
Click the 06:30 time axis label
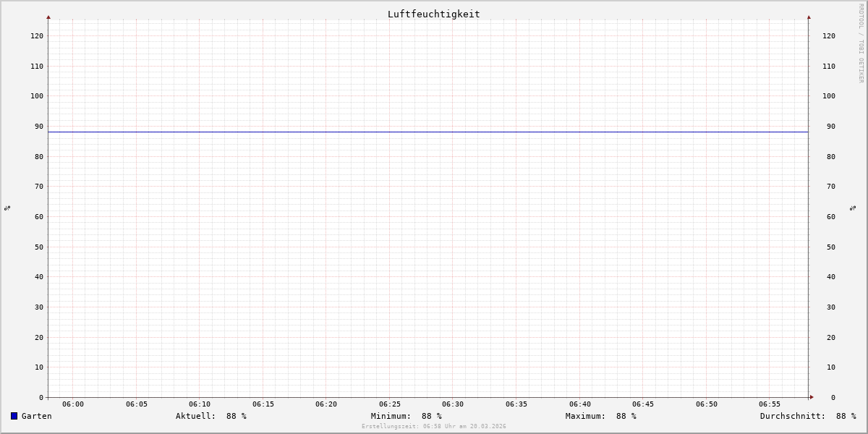coord(453,404)
